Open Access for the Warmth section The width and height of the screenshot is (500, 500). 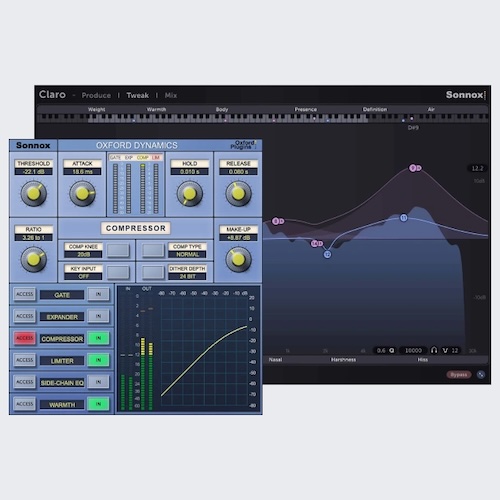pyautogui.click(x=25, y=404)
